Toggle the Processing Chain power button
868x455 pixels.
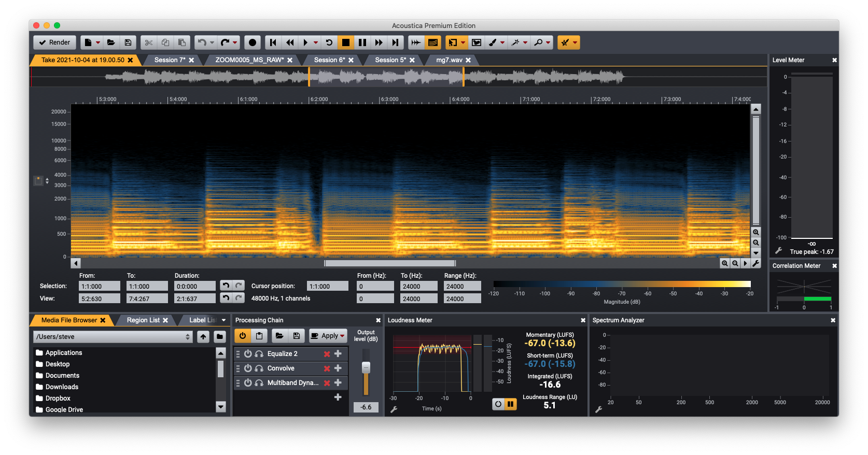[x=243, y=336]
